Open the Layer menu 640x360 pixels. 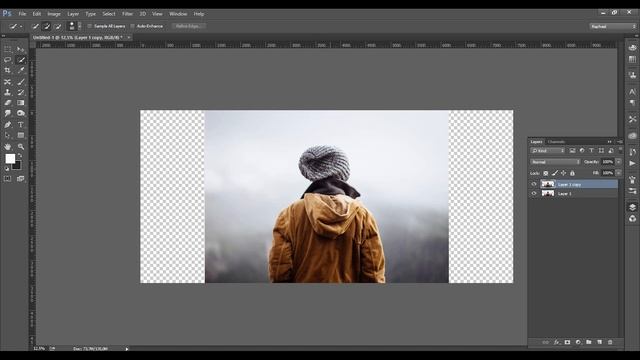(x=73, y=14)
